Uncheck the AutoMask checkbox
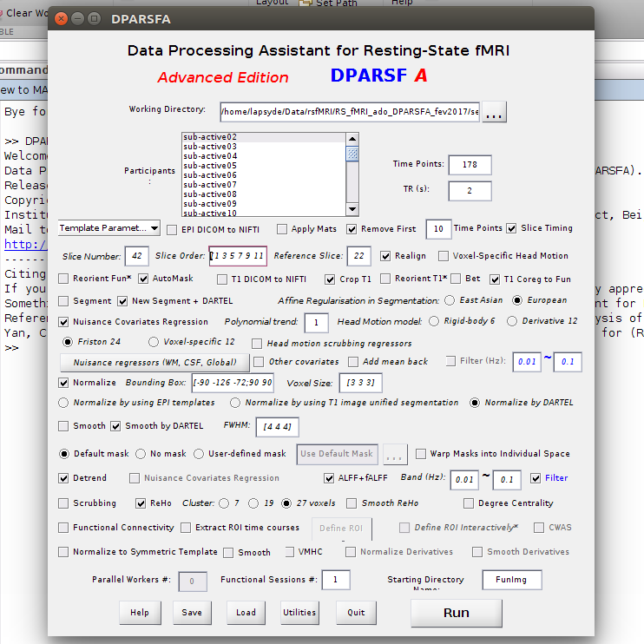The width and height of the screenshot is (644, 644). click(x=143, y=279)
